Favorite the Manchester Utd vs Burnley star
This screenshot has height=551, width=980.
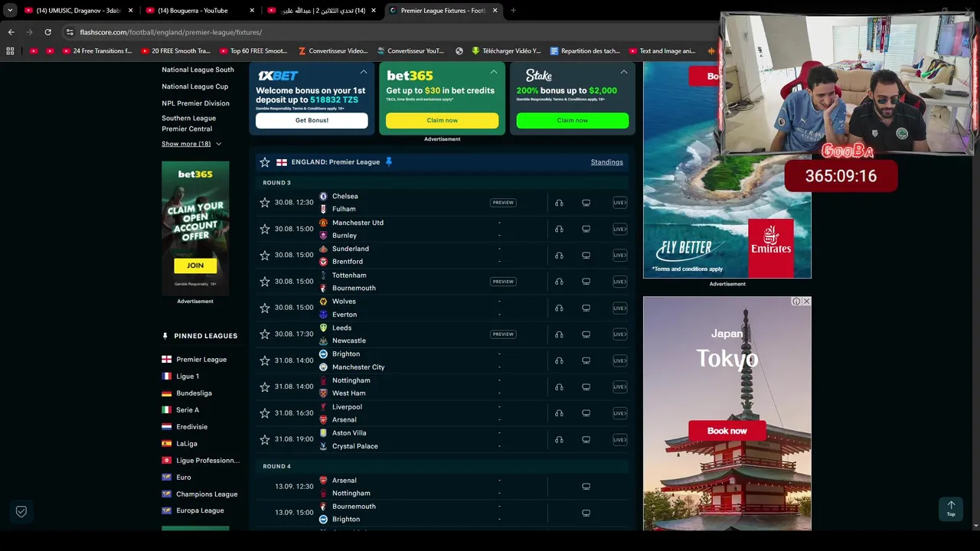point(265,229)
